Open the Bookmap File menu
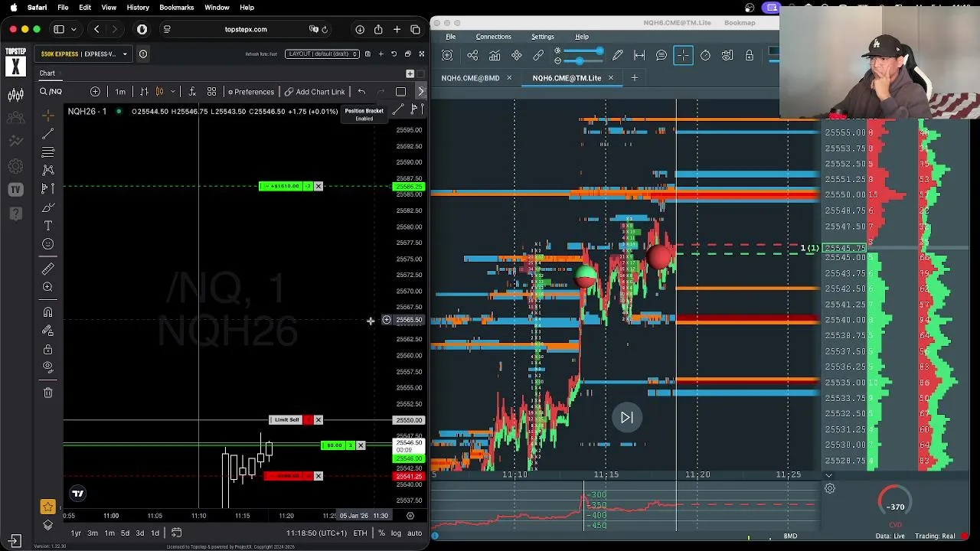980x551 pixels. click(x=451, y=37)
